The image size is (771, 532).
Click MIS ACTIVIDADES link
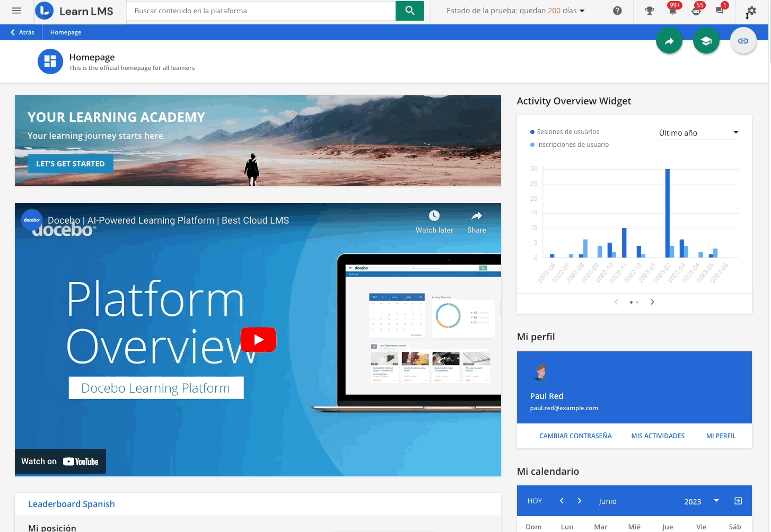(x=658, y=436)
